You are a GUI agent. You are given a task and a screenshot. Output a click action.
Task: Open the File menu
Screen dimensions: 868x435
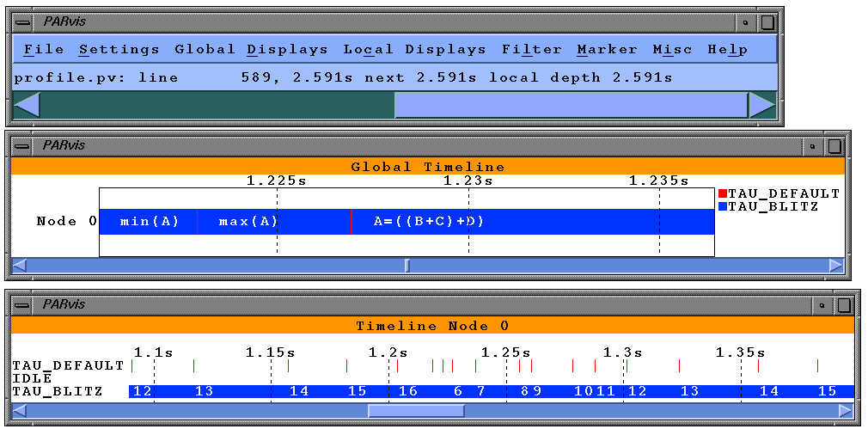43,50
